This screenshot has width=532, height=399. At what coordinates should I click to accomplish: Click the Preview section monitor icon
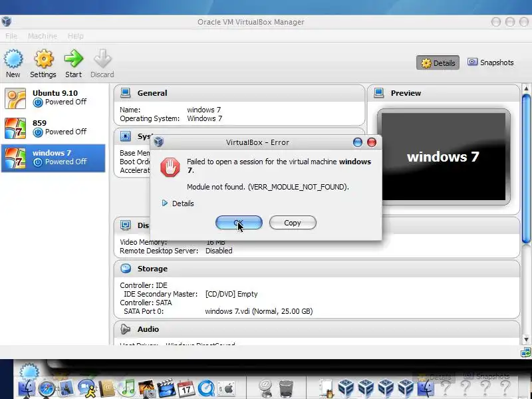coord(378,92)
